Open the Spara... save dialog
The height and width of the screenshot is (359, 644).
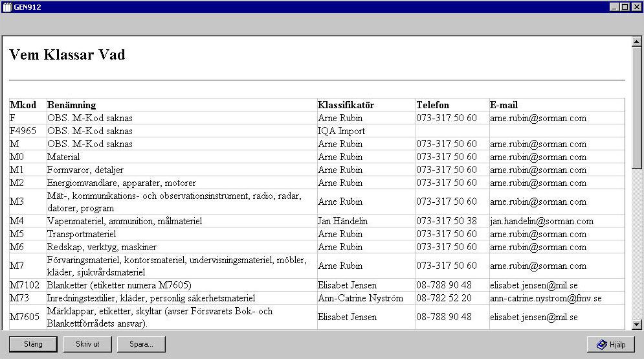tap(141, 344)
